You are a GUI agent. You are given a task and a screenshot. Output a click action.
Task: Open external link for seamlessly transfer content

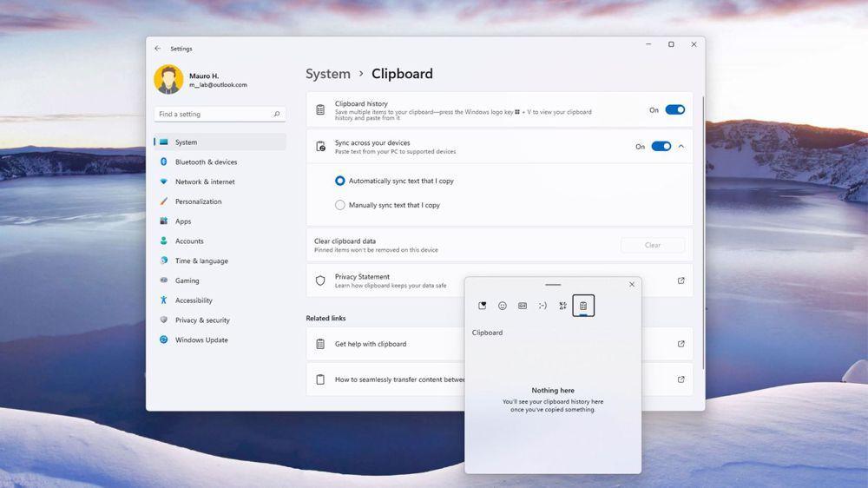pos(681,379)
